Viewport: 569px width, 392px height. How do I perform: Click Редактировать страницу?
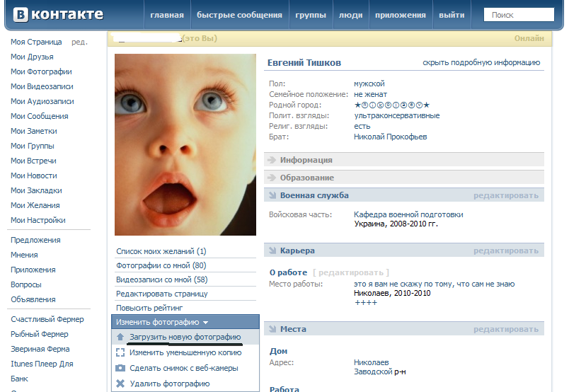[x=162, y=294]
